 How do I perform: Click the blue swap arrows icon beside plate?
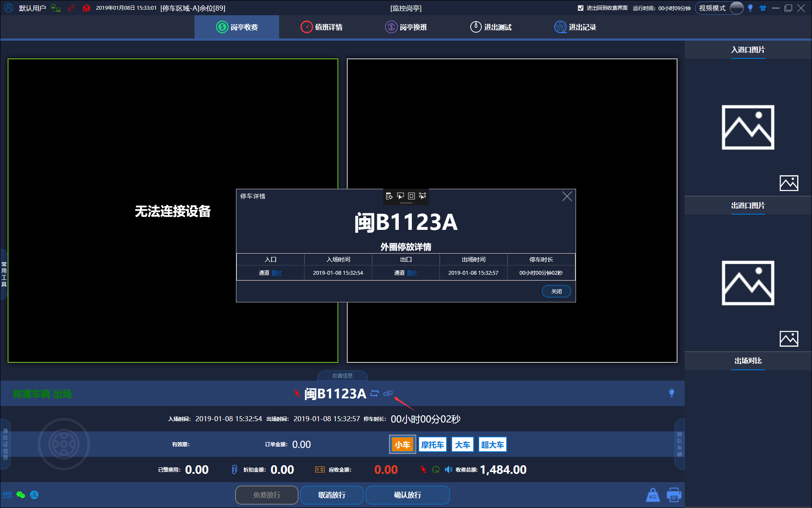pyautogui.click(x=374, y=393)
